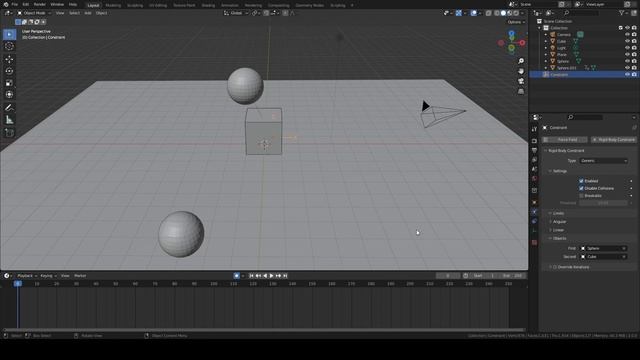Select the Rotate tool in left toolbar
This screenshot has height=360, width=640.
(9, 71)
